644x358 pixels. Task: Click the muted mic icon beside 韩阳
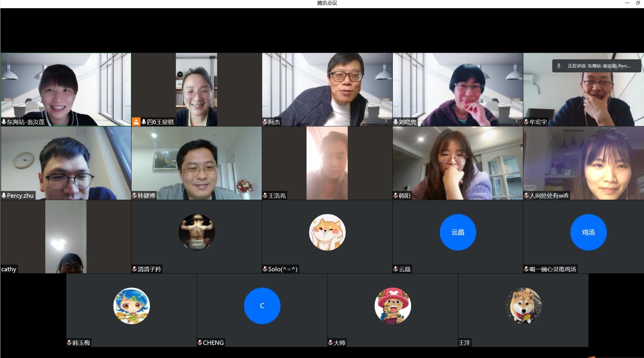click(396, 195)
